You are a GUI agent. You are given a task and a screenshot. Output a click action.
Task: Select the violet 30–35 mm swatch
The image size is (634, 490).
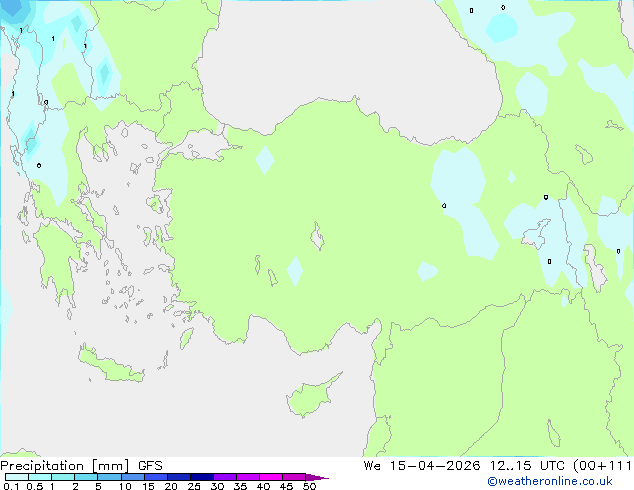pos(224,477)
